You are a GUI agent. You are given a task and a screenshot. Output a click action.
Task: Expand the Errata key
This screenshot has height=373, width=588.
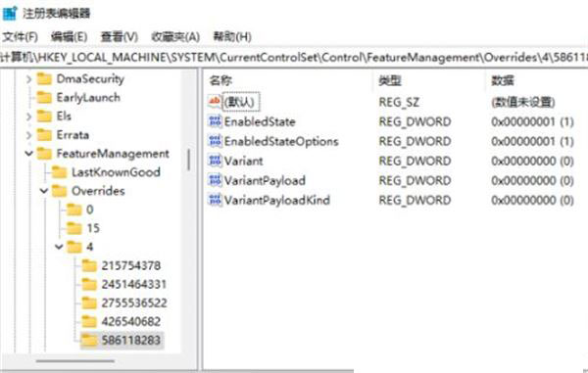pos(28,135)
